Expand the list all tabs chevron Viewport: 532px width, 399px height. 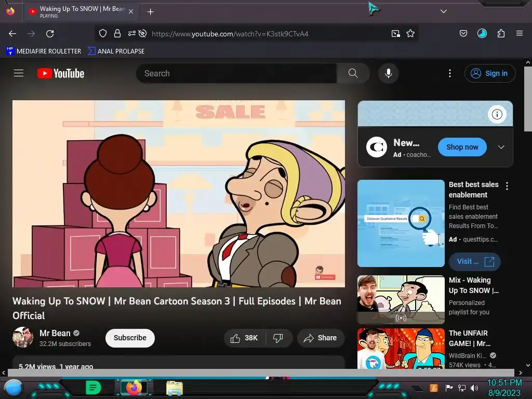[444, 11]
